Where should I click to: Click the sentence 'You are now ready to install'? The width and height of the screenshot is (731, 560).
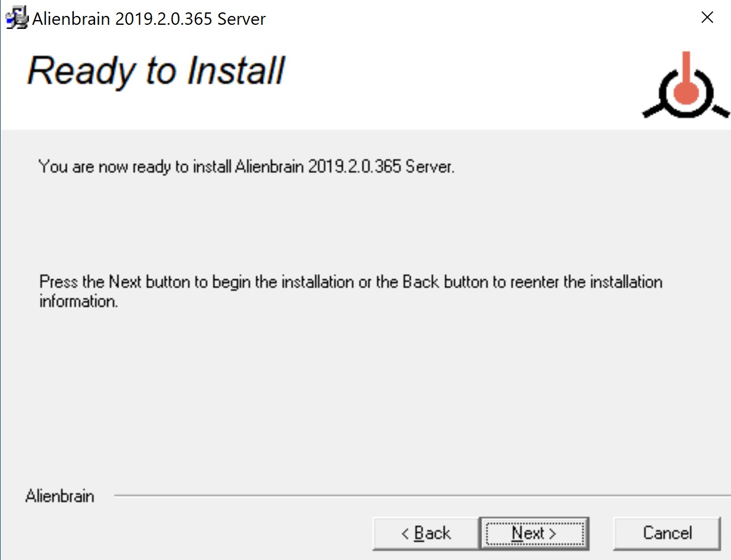pyautogui.click(x=135, y=167)
